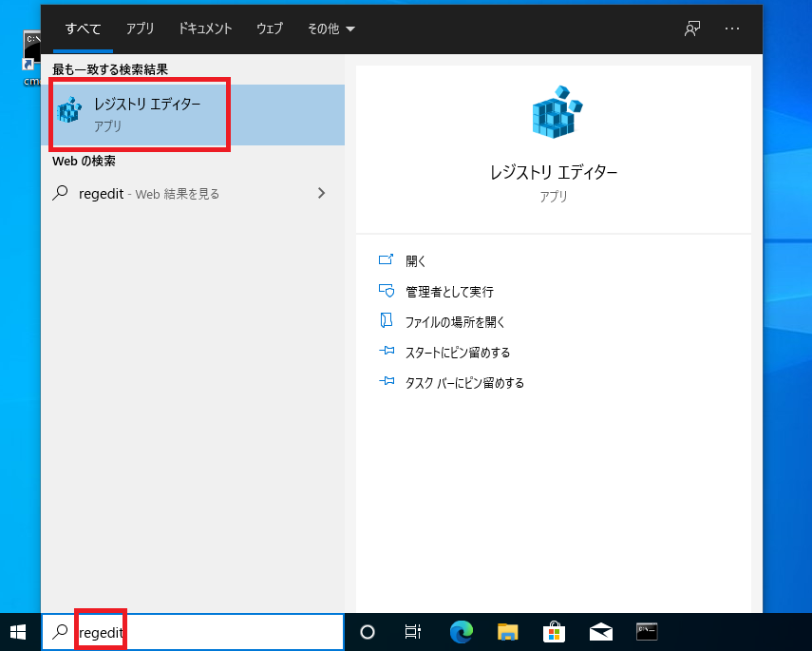Image resolution: width=812 pixels, height=651 pixels.
Task: Open Microsoft Store from the taskbar
Action: point(554,632)
